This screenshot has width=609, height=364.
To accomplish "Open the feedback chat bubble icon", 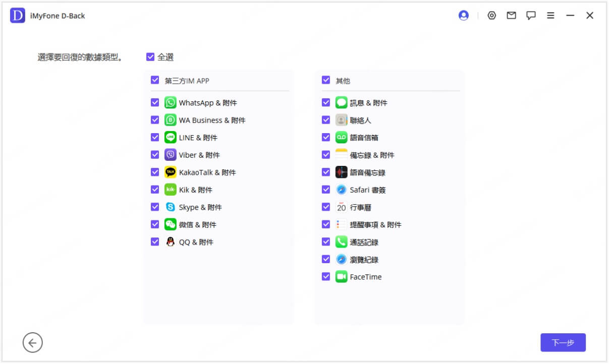I will (531, 16).
